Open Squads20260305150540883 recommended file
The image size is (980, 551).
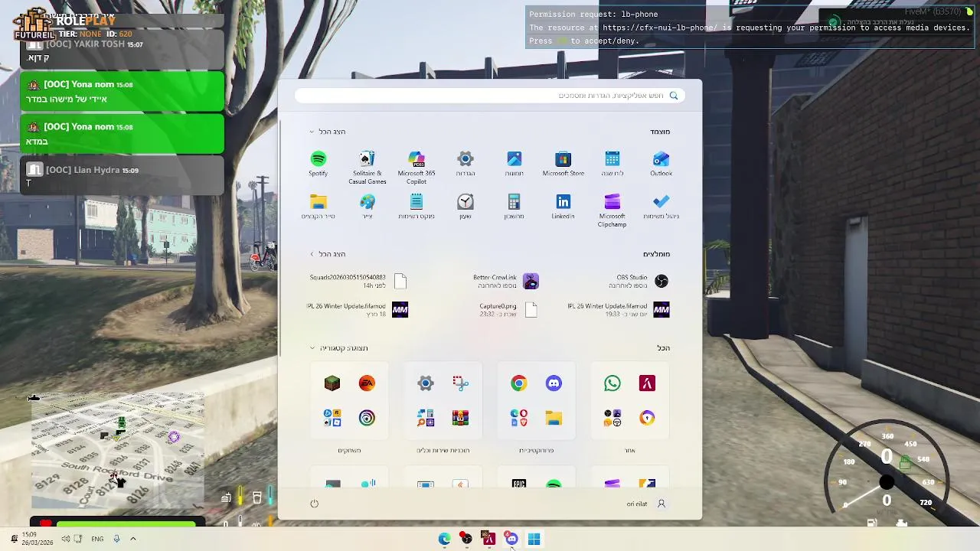click(358, 282)
